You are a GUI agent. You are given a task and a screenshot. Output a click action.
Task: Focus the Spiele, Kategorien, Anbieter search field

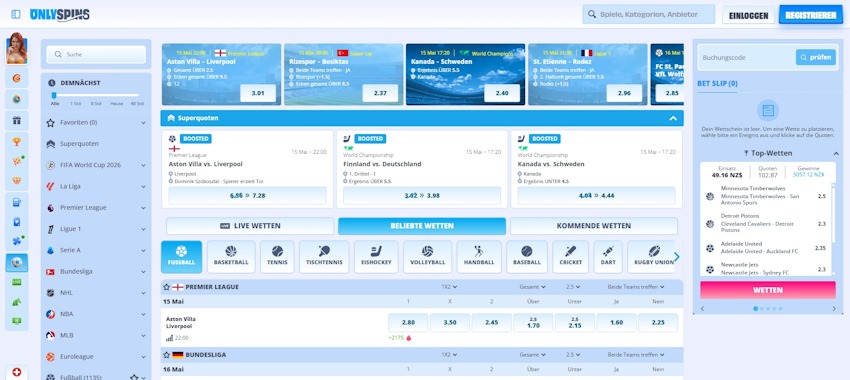648,15
